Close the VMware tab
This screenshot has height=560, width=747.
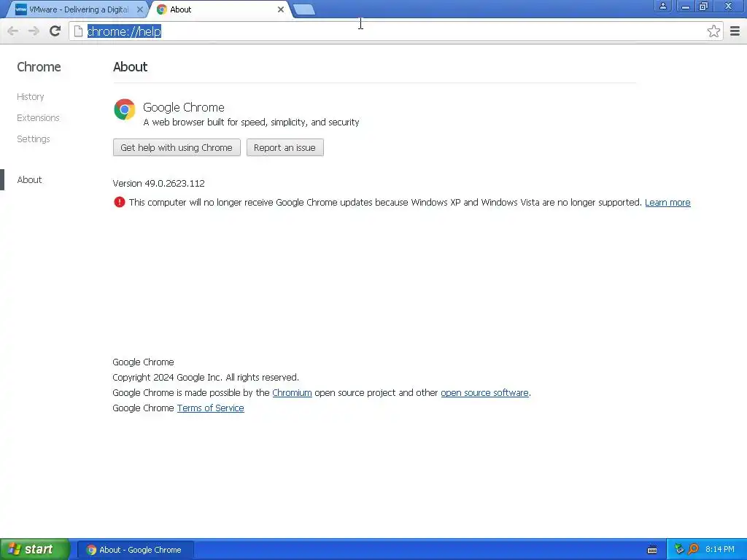coord(139,9)
